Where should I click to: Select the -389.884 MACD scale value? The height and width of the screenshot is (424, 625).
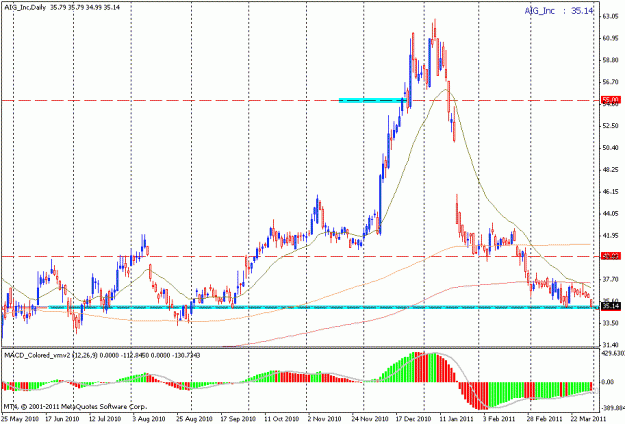(x=613, y=408)
